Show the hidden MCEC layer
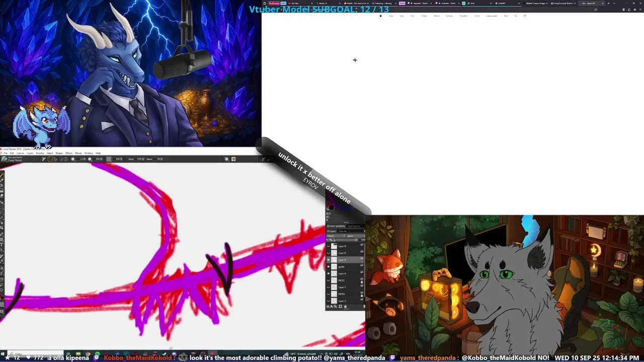This screenshot has height=362, width=644. (328, 281)
